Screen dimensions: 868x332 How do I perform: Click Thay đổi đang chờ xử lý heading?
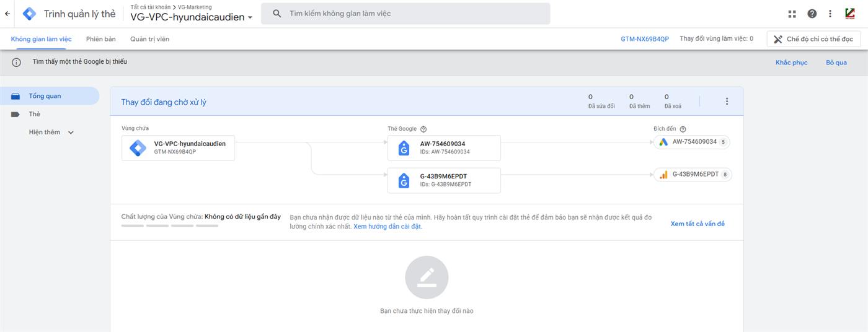coord(164,102)
